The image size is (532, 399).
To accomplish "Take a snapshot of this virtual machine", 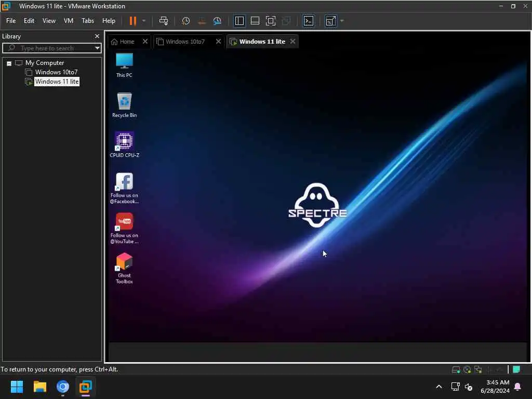I will [185, 21].
